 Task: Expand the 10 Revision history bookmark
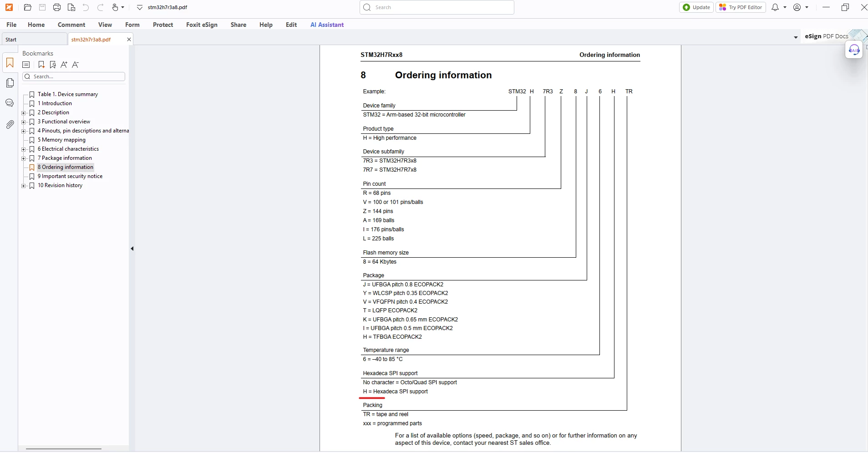pyautogui.click(x=24, y=185)
